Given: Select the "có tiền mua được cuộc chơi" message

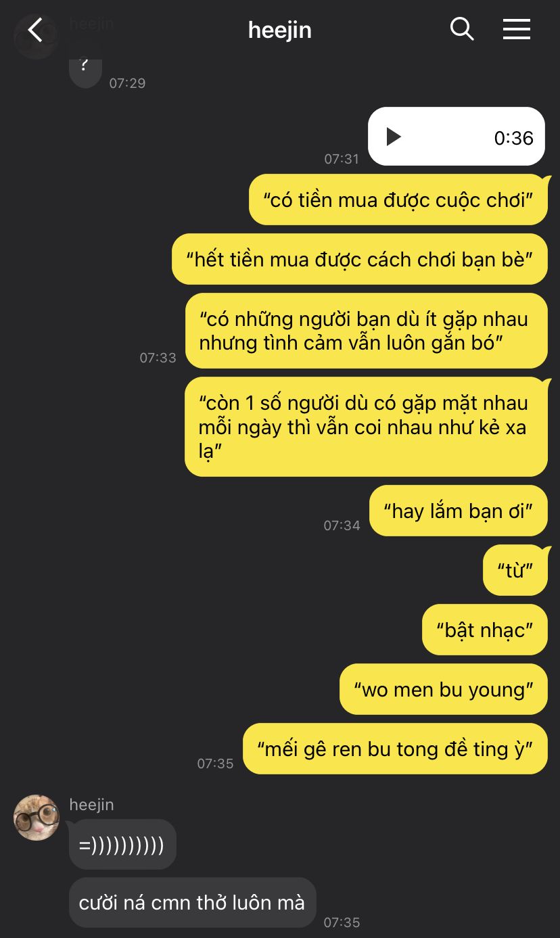Looking at the screenshot, I should point(398,200).
